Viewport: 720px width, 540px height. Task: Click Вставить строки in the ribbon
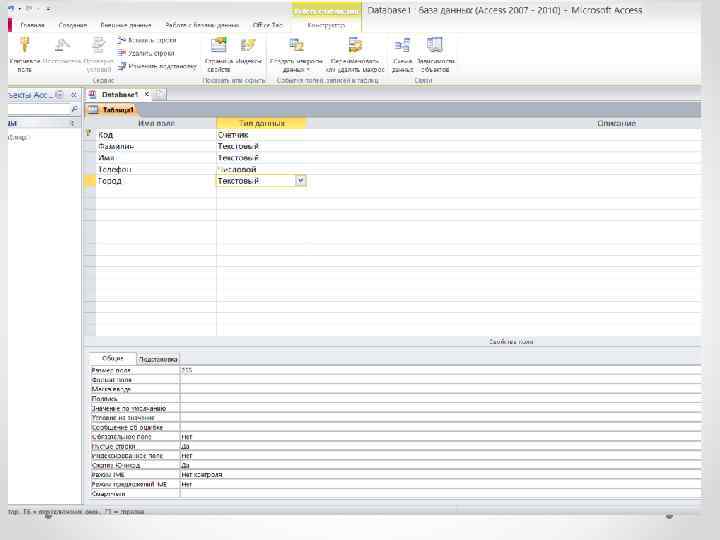(x=146, y=40)
